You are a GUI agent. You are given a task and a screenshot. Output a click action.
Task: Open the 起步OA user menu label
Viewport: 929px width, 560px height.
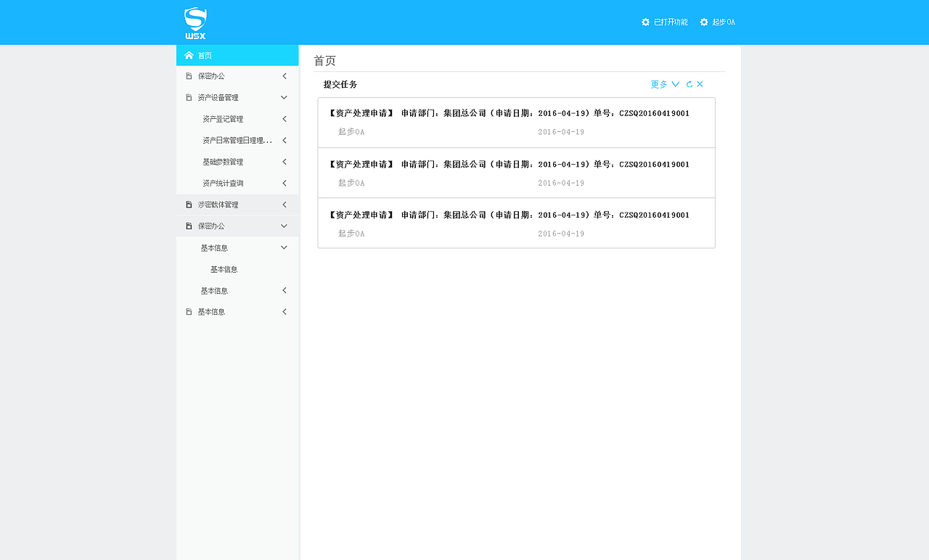point(724,22)
